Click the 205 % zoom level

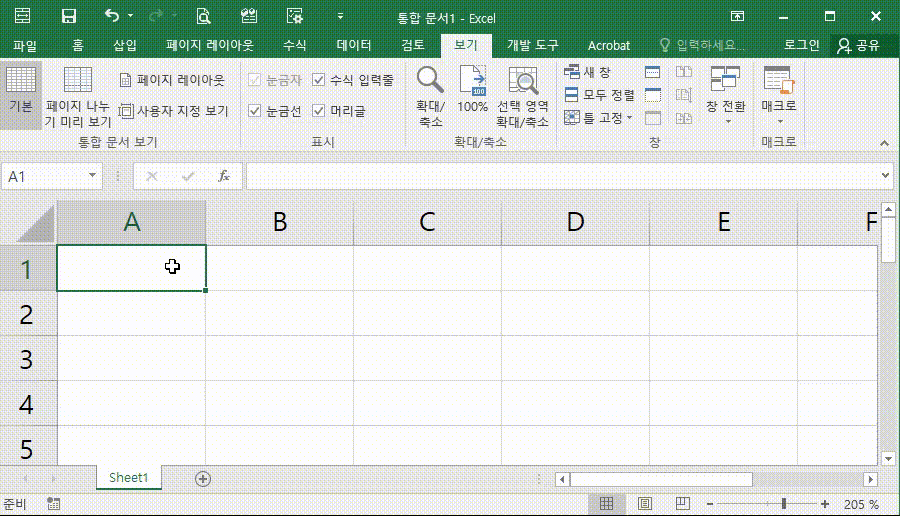coord(861,505)
